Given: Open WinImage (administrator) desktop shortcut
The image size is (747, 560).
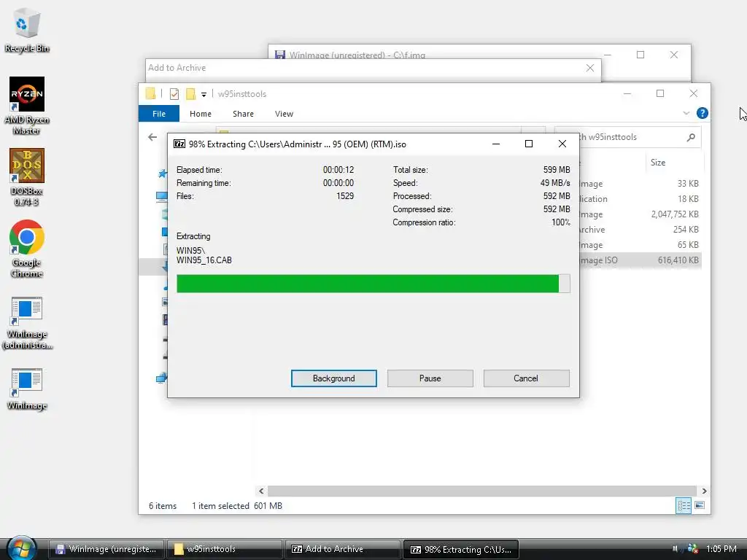Looking at the screenshot, I should pyautogui.click(x=27, y=323).
